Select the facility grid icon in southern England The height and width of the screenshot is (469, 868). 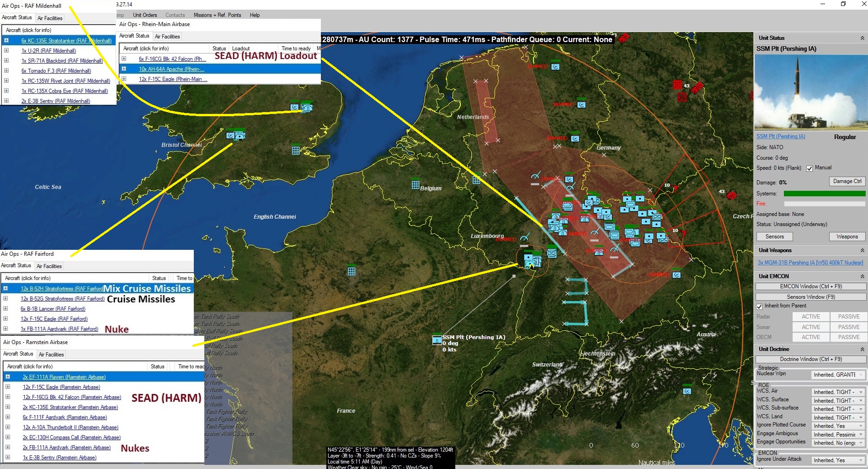click(296, 150)
